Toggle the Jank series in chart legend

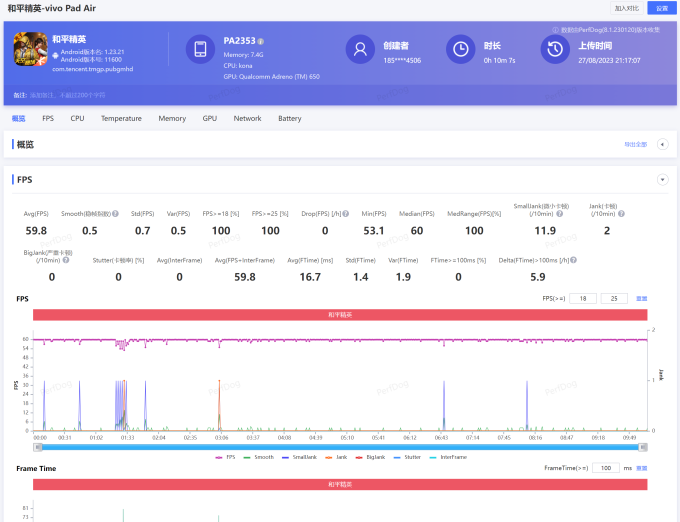pyautogui.click(x=336, y=457)
